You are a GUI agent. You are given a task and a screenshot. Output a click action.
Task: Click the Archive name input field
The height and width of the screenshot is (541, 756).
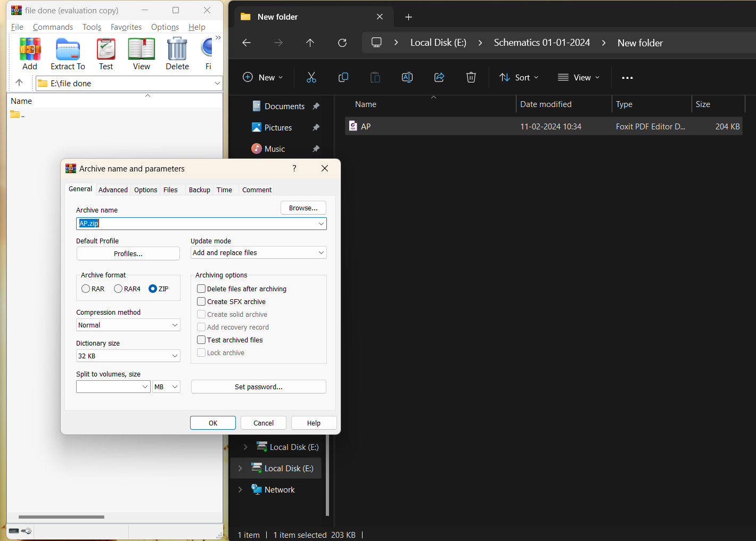click(x=197, y=224)
